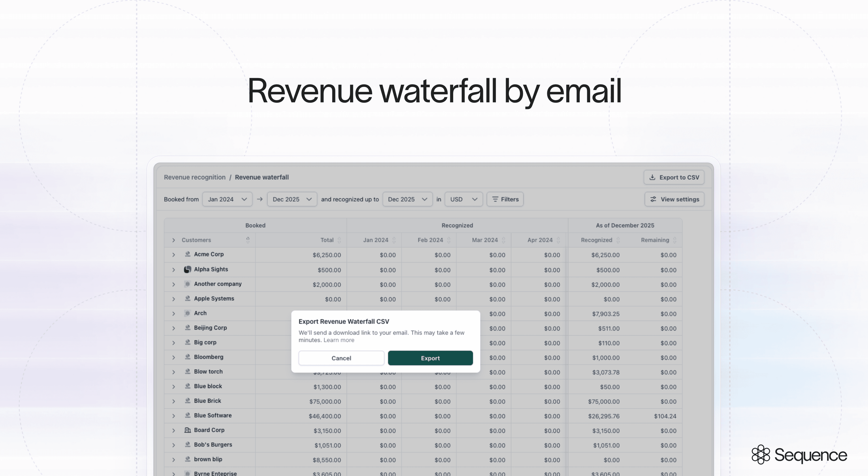The height and width of the screenshot is (476, 868).
Task: Open View settings
Action: point(674,199)
